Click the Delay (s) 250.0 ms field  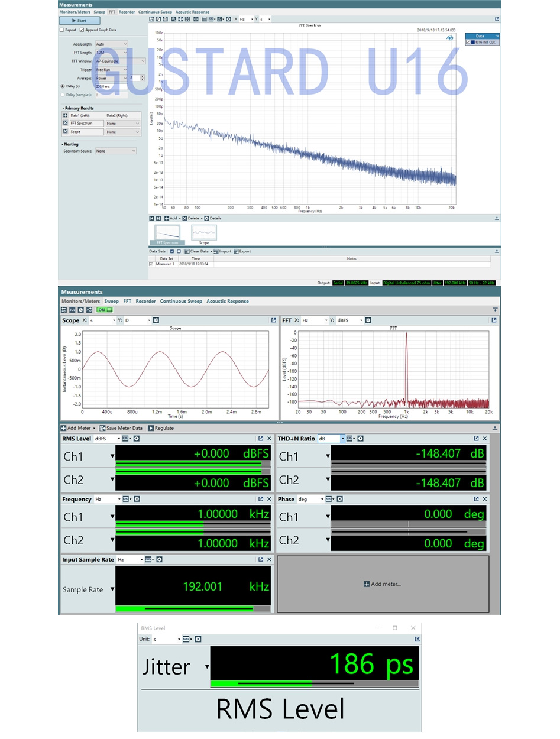coord(111,86)
